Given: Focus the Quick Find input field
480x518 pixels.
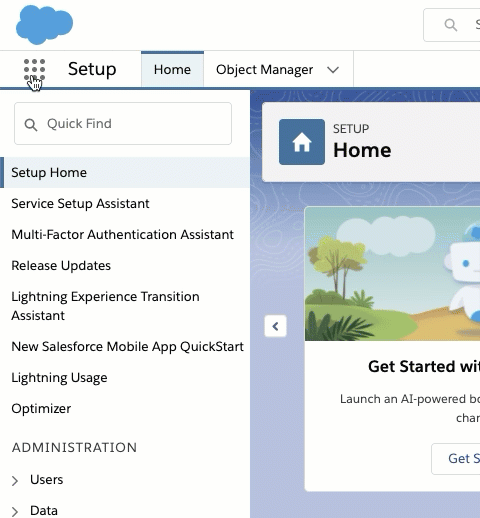Looking at the screenshot, I should [123, 124].
